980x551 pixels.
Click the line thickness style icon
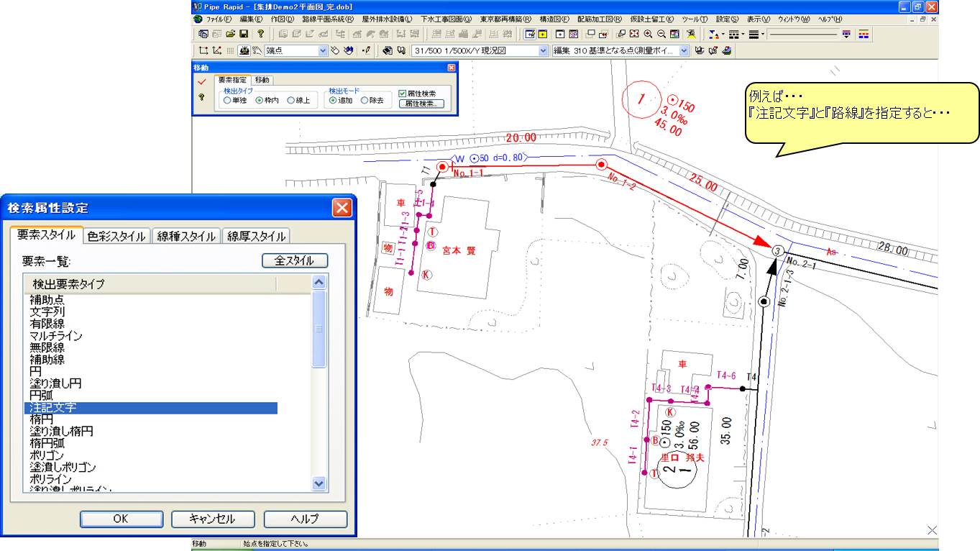tap(753, 34)
